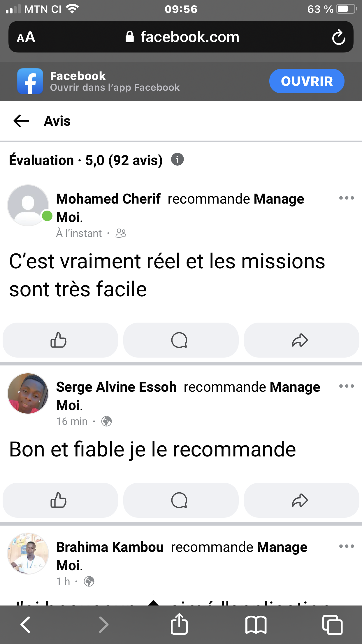Open Safari share sheet icon
Screen dimensions: 362x644
click(179, 624)
